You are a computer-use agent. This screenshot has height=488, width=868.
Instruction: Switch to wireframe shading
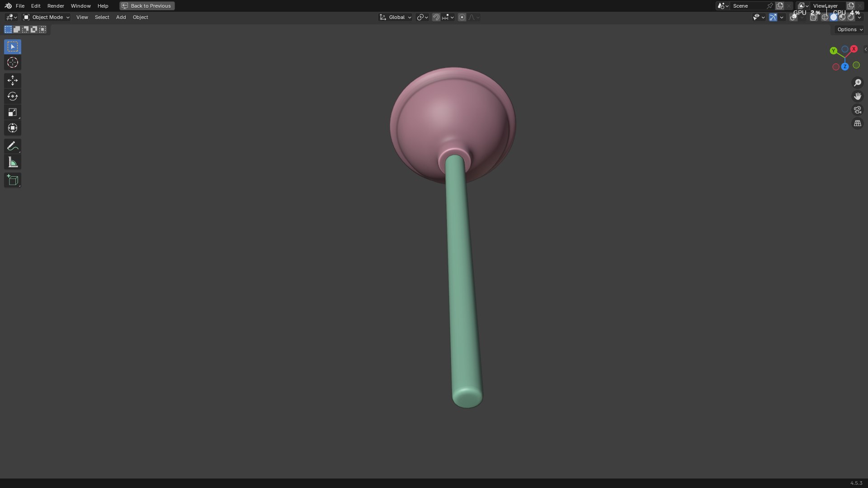pos(825,17)
